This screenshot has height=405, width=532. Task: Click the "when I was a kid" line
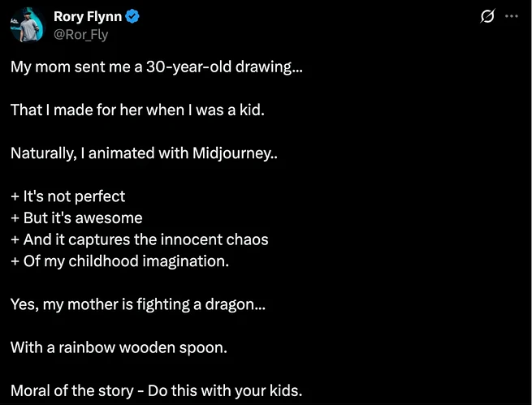(x=137, y=109)
